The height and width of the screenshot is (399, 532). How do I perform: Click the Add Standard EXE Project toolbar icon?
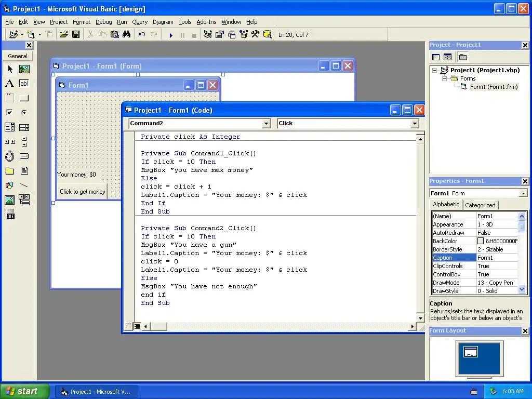coord(14,34)
